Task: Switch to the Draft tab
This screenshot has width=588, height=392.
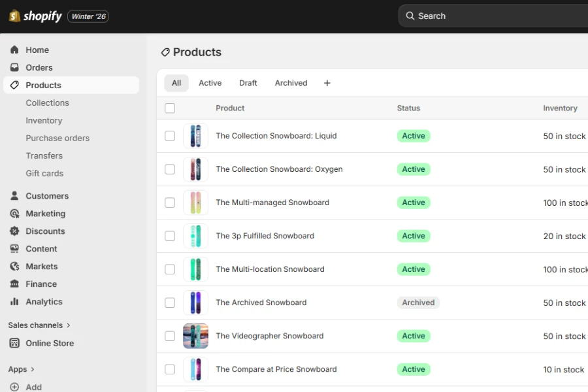Action: [248, 83]
